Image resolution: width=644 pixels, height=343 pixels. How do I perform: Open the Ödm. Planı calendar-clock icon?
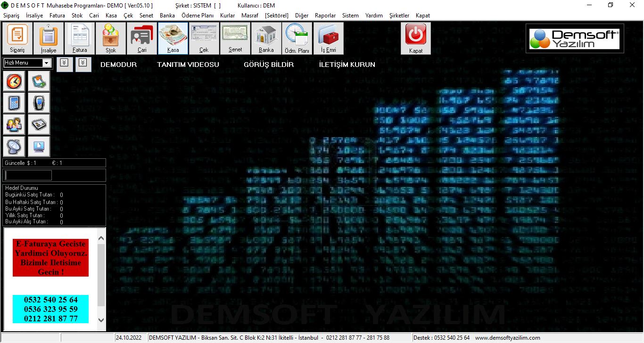[x=297, y=39]
